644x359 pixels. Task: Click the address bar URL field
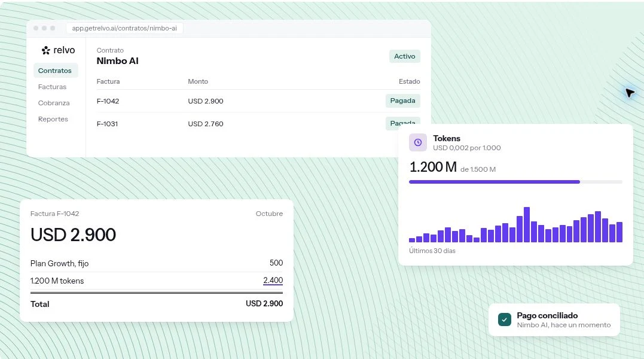[124, 28]
